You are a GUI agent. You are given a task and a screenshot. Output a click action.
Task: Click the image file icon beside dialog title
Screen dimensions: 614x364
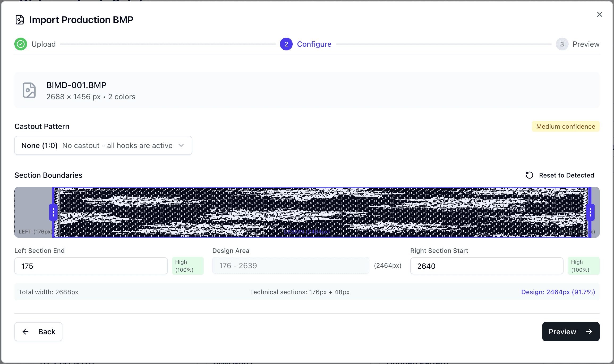coord(20,20)
